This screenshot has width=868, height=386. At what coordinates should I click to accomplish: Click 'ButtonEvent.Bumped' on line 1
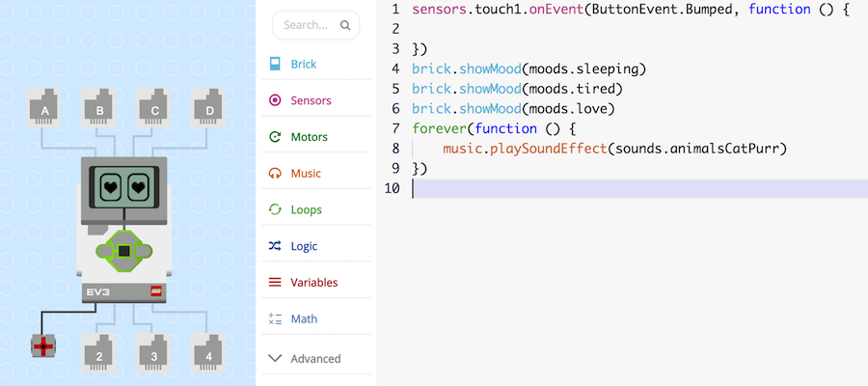[662, 10]
